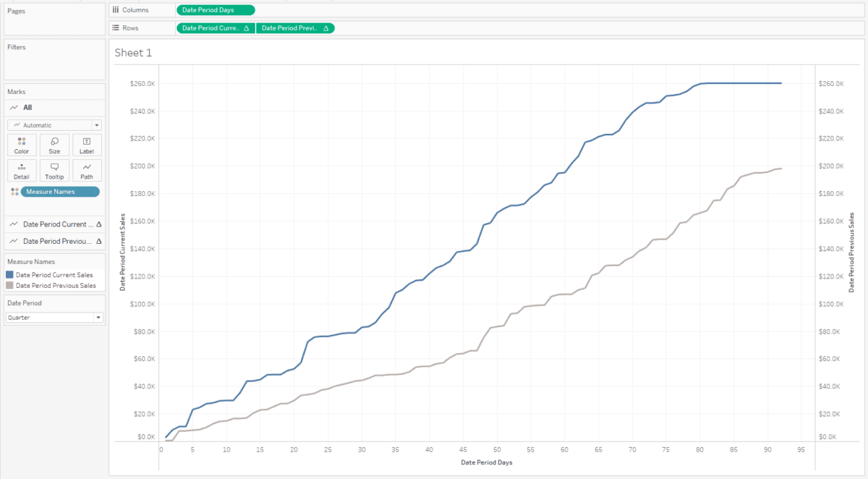Click the Path button in Marks card
This screenshot has width=868, height=479.
[87, 171]
